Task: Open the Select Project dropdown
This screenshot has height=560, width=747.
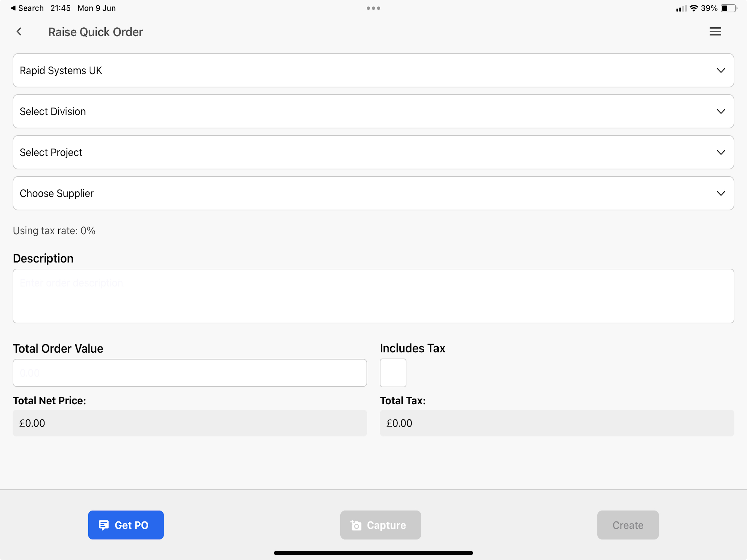Action: coord(373,152)
